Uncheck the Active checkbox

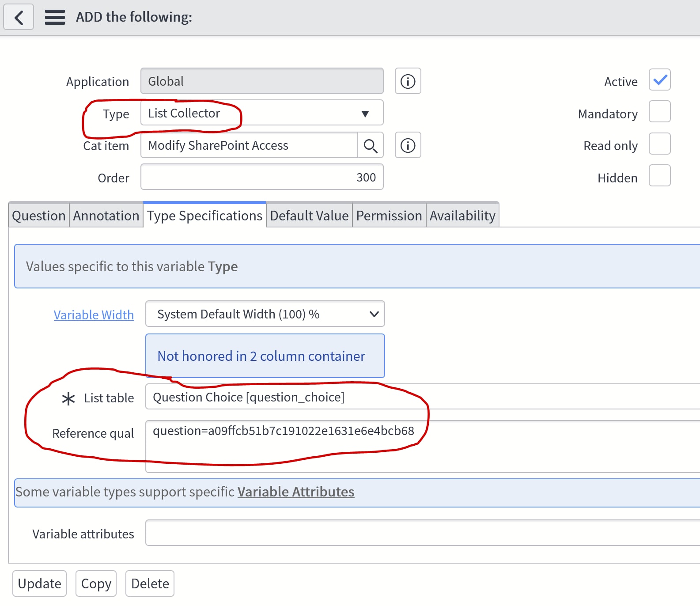pyautogui.click(x=659, y=80)
